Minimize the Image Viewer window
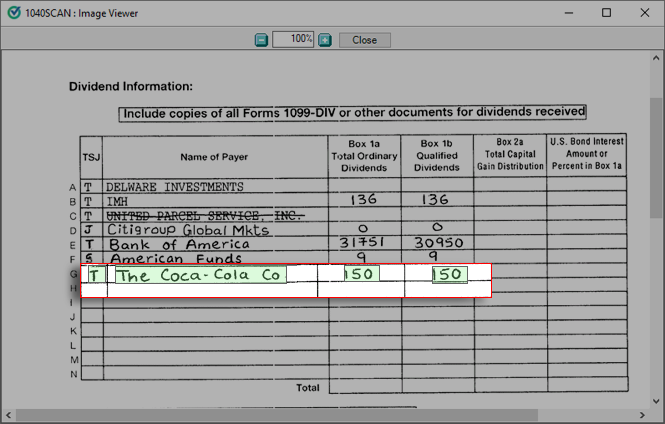Screen dimensions: 665x424 click(x=569, y=13)
